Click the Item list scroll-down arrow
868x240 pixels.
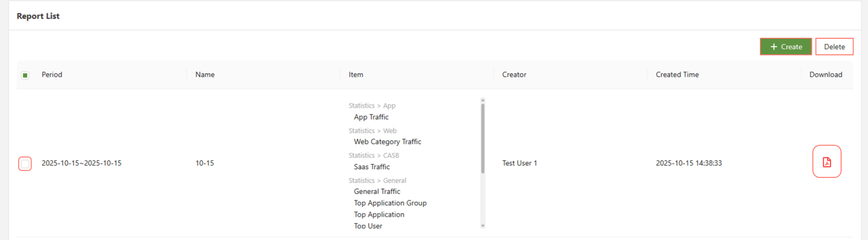[x=483, y=226]
